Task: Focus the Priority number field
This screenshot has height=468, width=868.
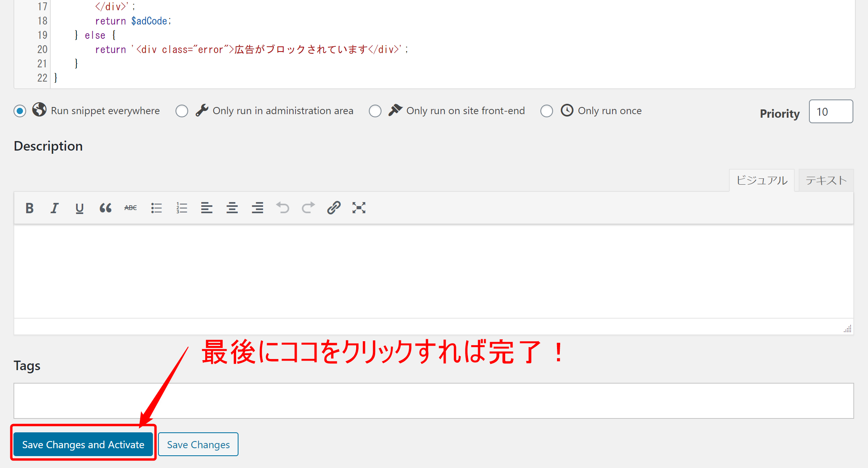Action: [831, 112]
